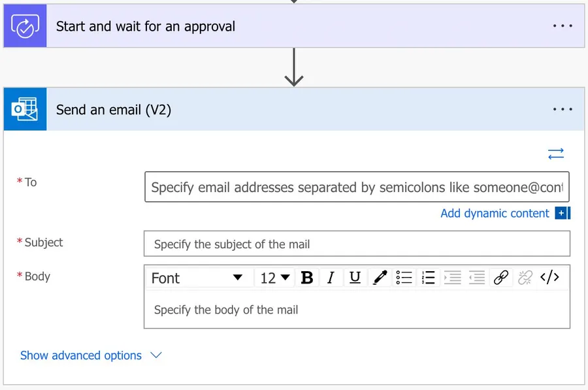The image size is (588, 390).
Task: Insert a bulleted list
Action: (404, 278)
